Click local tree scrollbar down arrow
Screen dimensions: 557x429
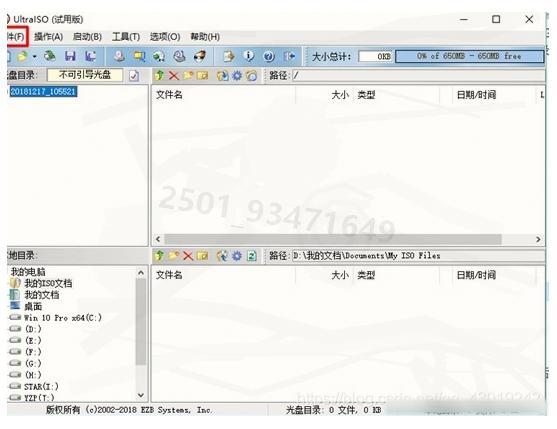point(141,395)
